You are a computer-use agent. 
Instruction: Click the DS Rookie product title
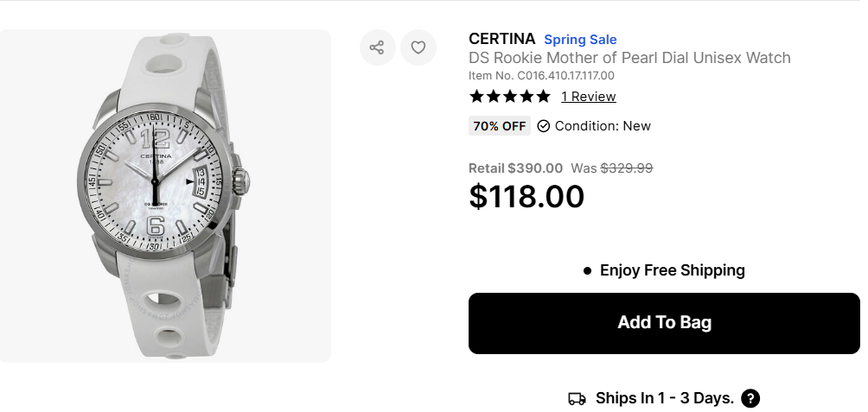(629, 58)
